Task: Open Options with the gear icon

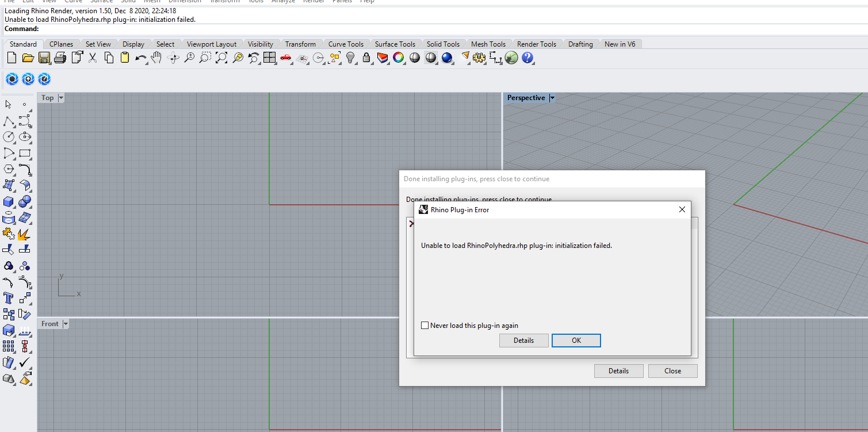Action: point(479,58)
